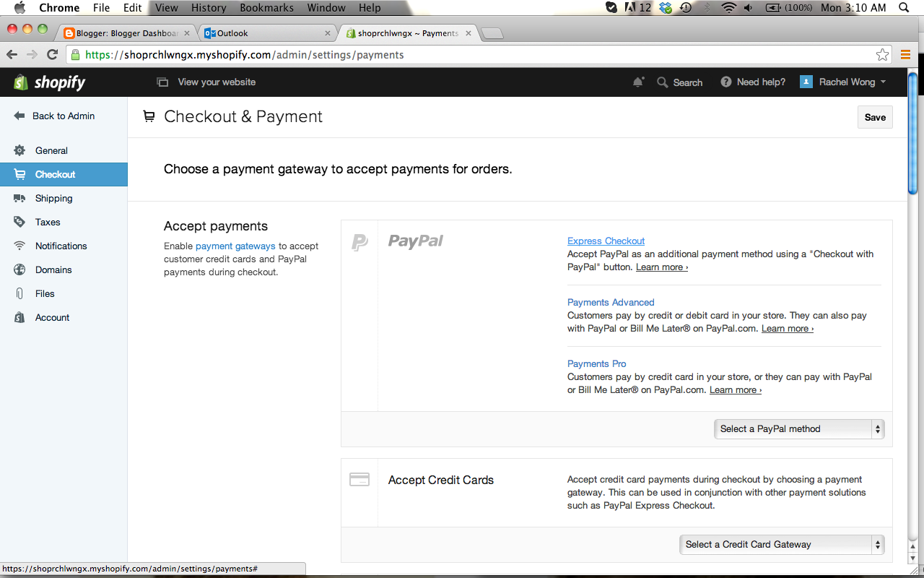Open Learn more under Payments Advanced
This screenshot has width=924, height=578.
click(x=788, y=329)
